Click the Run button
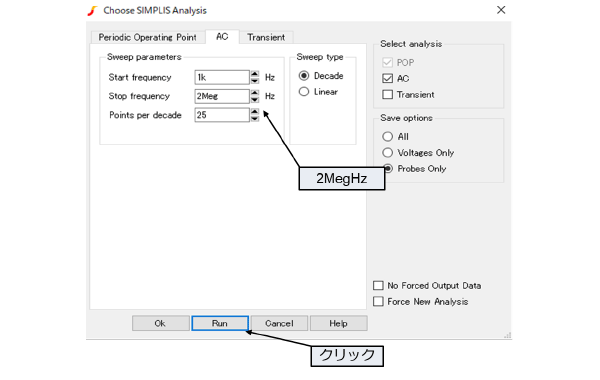 point(220,323)
